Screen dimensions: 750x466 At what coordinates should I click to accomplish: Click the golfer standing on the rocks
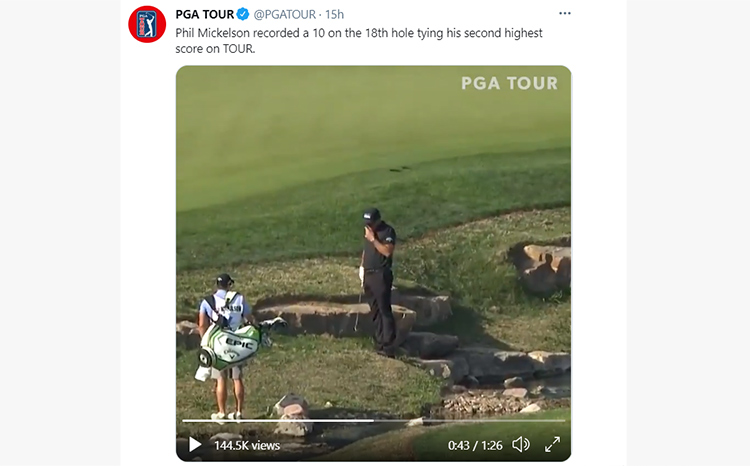point(379,282)
